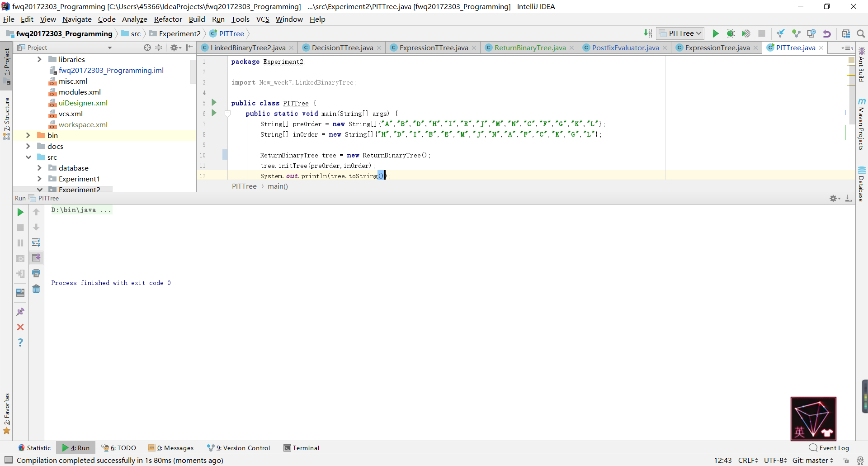This screenshot has width=868, height=466.
Task: Expand the bin folder in project tree
Action: pos(28,135)
